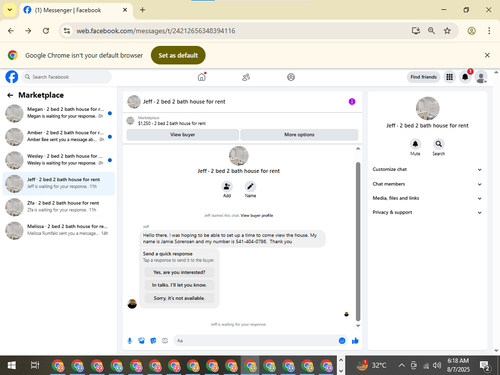Send quick reply 'Sorry, it's not available.'
This screenshot has height=375, width=500.
(179, 298)
